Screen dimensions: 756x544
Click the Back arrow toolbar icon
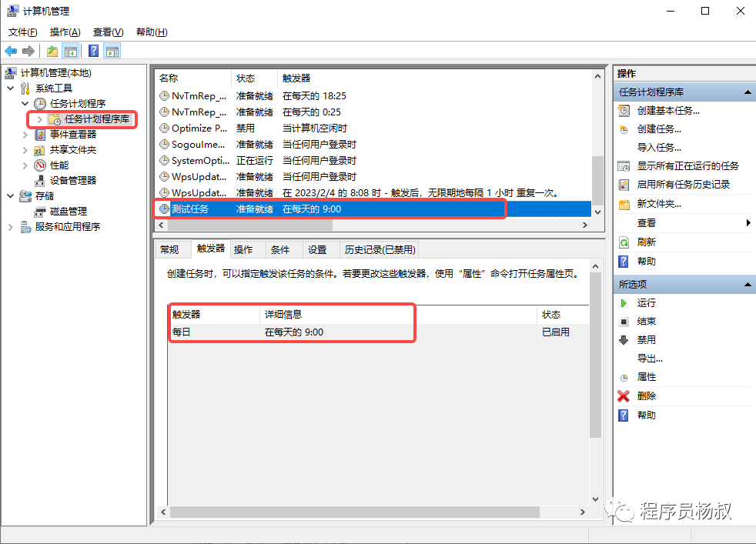[11, 51]
